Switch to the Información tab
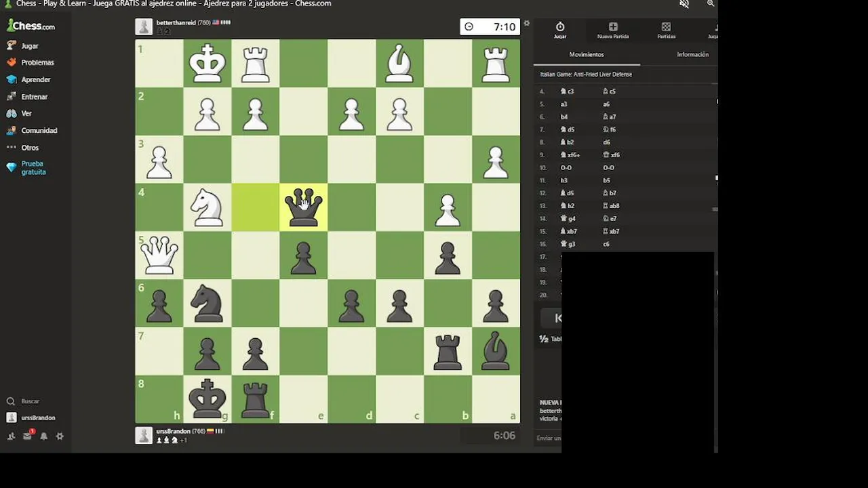This screenshot has width=868, height=488. 692,54
